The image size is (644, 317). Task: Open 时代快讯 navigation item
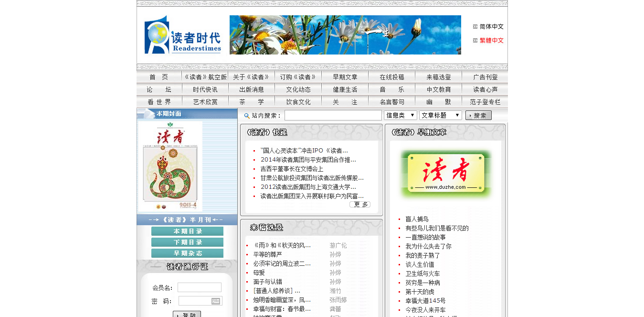click(205, 89)
